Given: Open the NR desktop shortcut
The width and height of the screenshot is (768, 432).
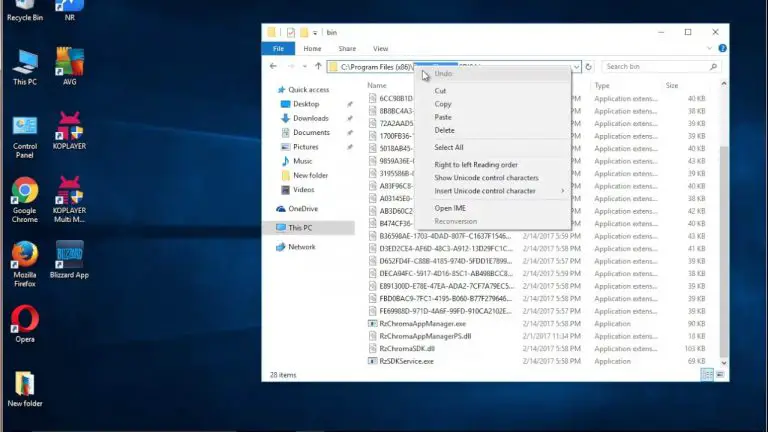Looking at the screenshot, I should (70, 10).
